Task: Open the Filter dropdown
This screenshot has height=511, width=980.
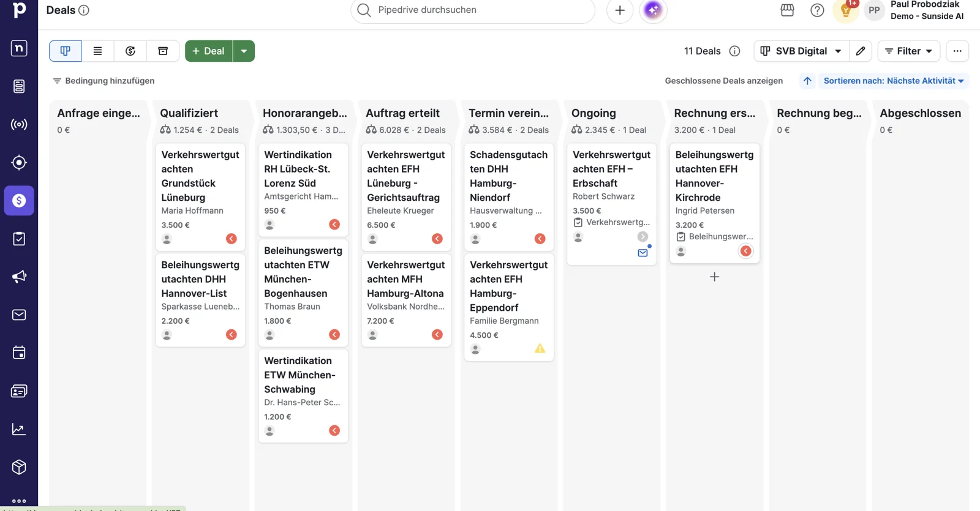Action: pyautogui.click(x=909, y=51)
